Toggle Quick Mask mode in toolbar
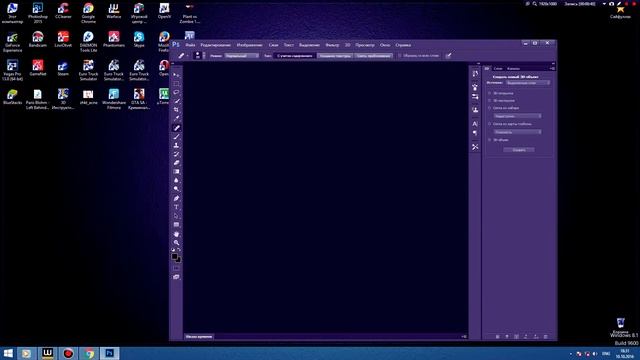 click(176, 268)
